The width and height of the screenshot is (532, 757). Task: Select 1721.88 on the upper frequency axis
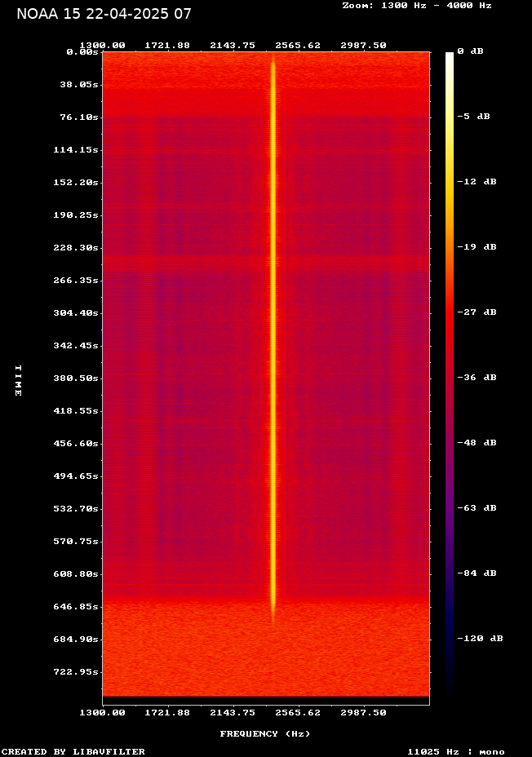coord(167,46)
